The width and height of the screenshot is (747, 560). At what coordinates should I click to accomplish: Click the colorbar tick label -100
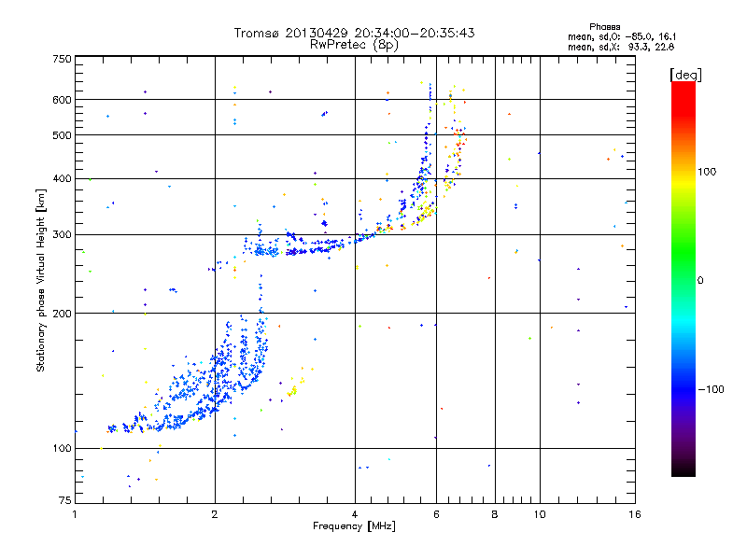click(x=712, y=389)
